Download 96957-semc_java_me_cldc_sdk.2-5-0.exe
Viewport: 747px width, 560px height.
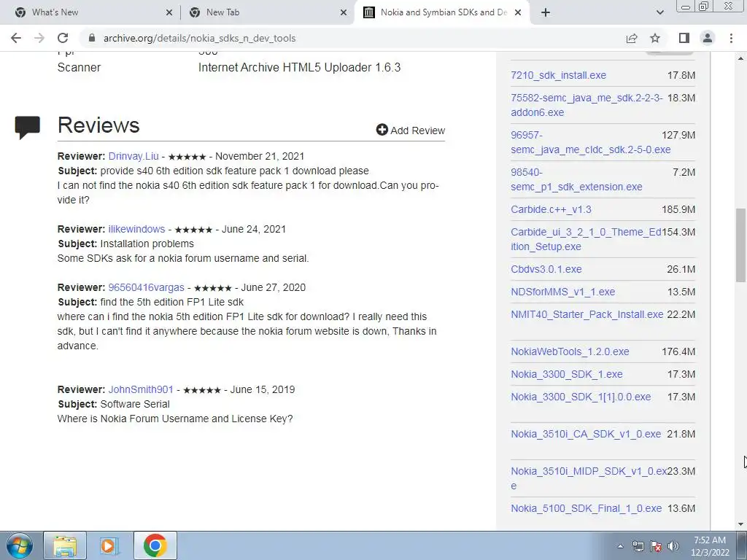590,142
